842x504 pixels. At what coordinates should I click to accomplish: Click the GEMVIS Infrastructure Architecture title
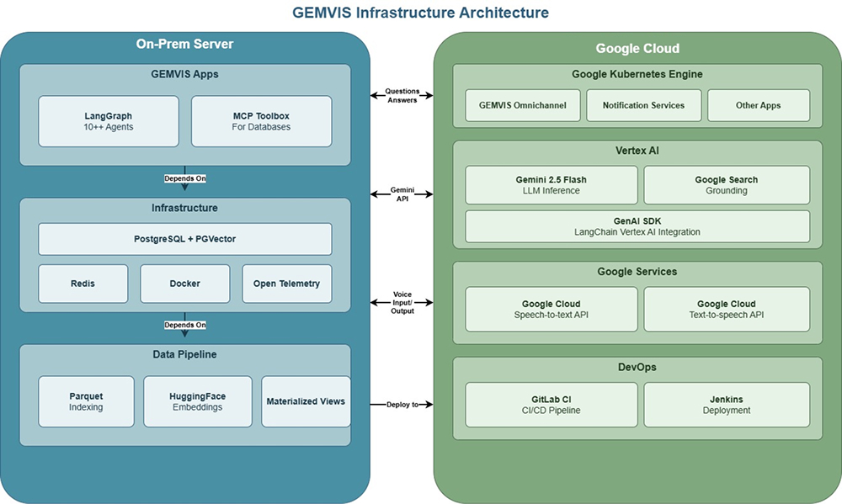pyautogui.click(x=420, y=13)
